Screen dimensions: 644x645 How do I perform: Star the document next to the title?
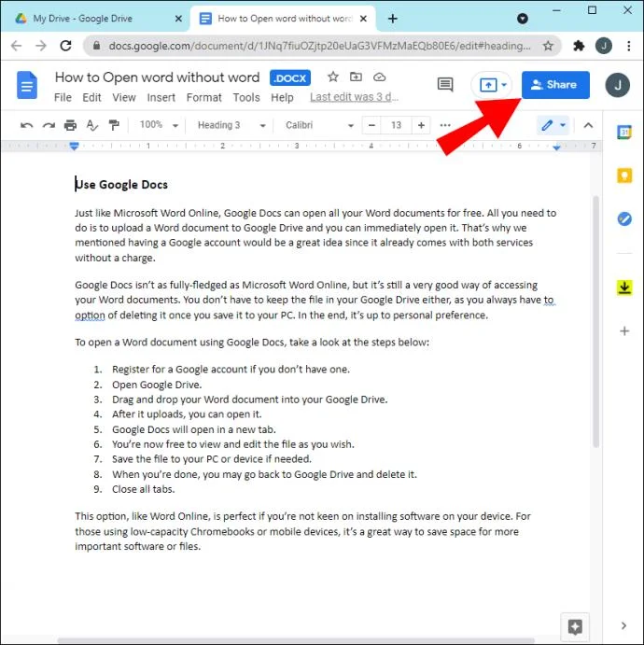pyautogui.click(x=333, y=77)
